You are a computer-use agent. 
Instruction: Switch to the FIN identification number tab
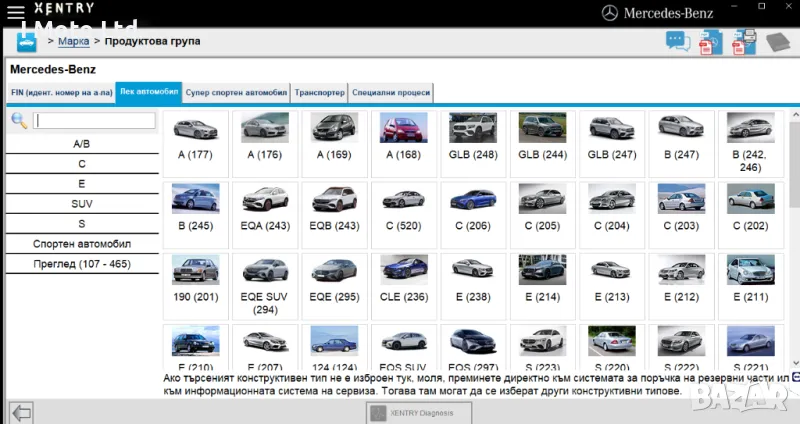click(x=60, y=92)
